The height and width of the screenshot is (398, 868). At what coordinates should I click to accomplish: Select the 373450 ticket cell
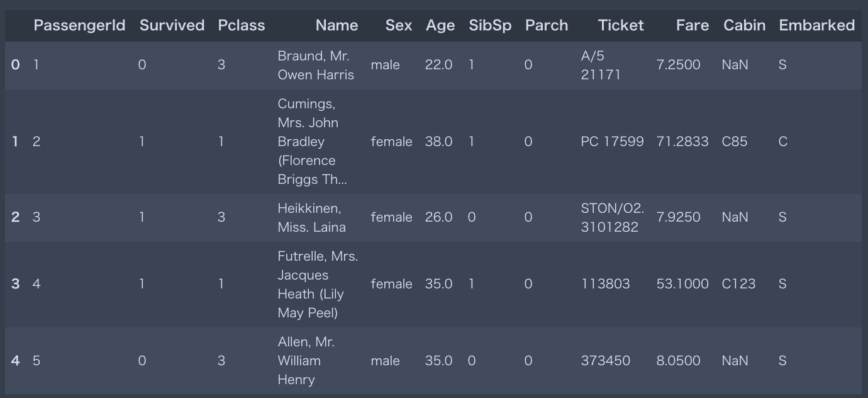pyautogui.click(x=605, y=361)
